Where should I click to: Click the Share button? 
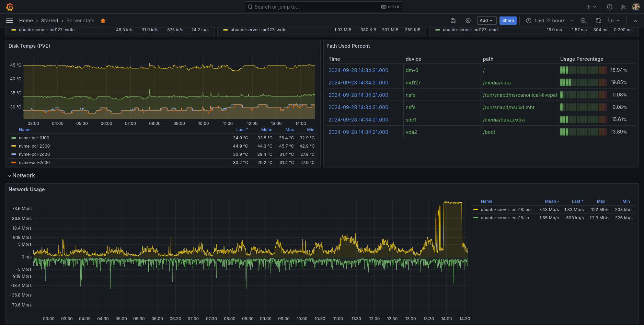click(508, 21)
